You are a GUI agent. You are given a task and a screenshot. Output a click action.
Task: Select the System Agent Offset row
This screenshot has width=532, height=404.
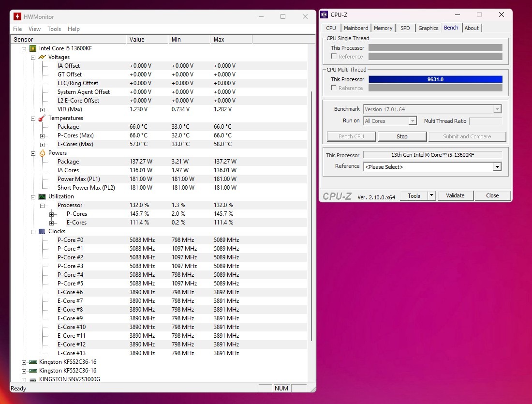coord(181,92)
